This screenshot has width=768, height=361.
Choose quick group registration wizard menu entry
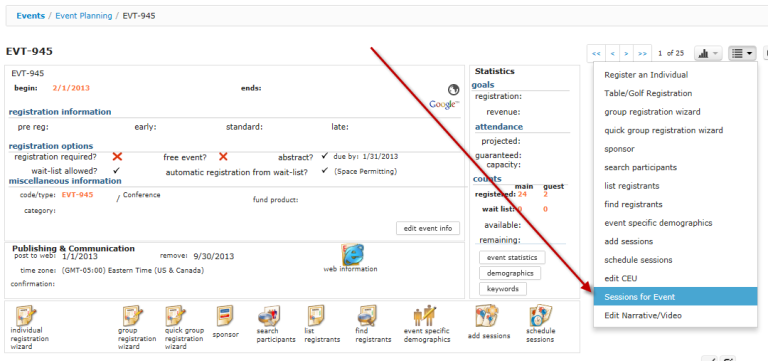click(x=675, y=131)
